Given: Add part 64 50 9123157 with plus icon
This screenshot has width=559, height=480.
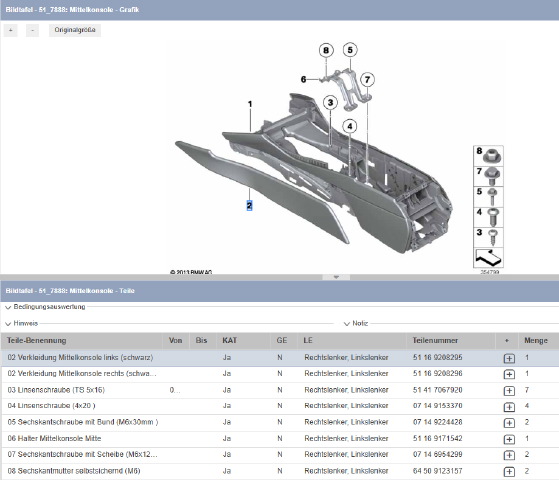Looking at the screenshot, I should [x=509, y=472].
